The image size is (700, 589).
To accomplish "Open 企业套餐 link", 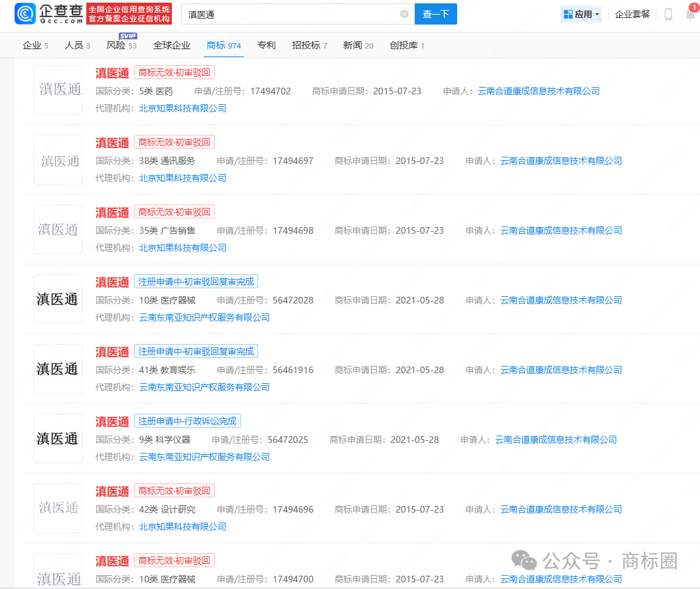I will coord(632,15).
